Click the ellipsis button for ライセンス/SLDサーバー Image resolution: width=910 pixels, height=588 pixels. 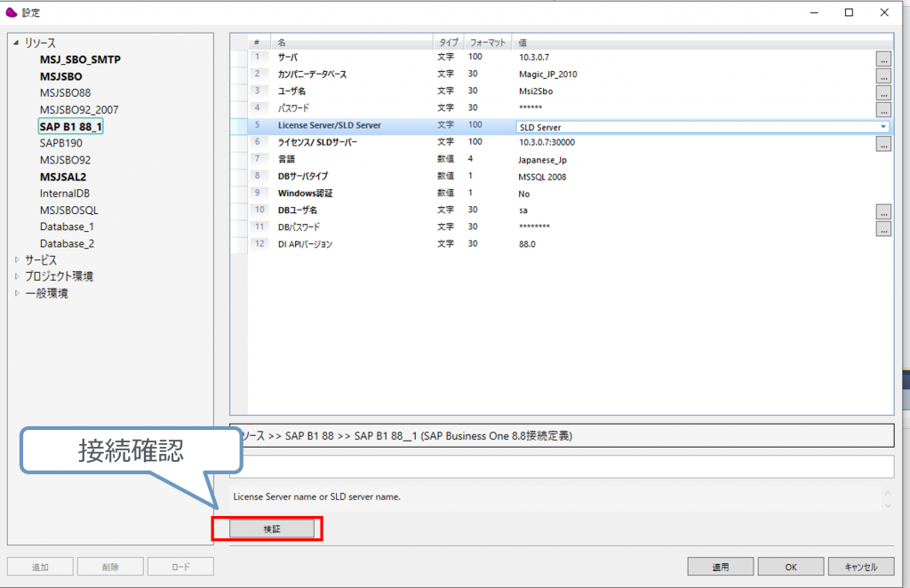[x=882, y=143]
